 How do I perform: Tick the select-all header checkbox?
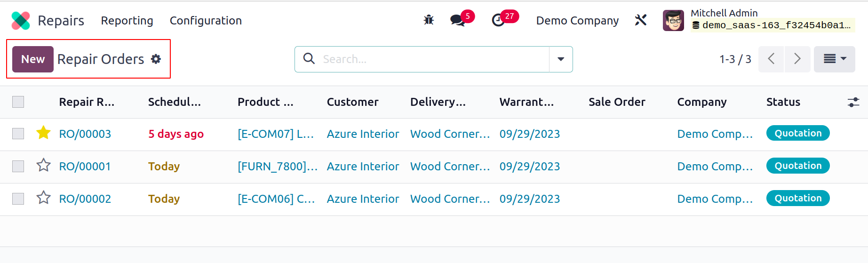(18, 102)
